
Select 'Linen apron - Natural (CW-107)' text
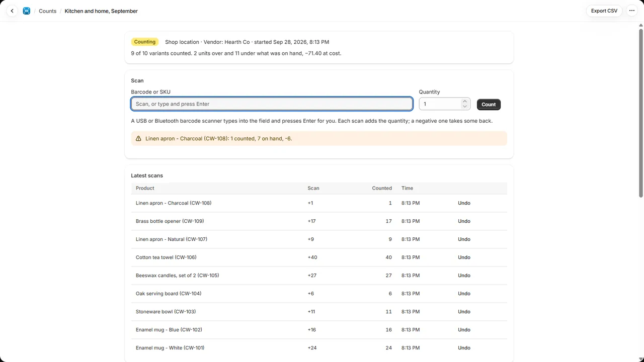point(172,239)
